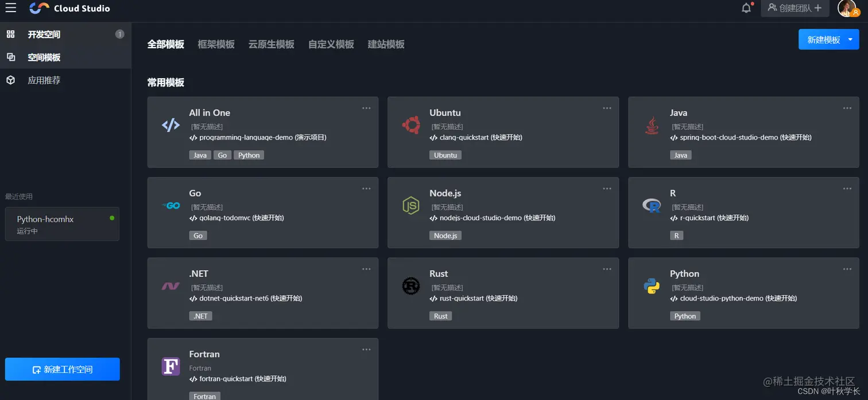Select the All in One code icon
This screenshot has height=400, width=868.
pyautogui.click(x=170, y=125)
